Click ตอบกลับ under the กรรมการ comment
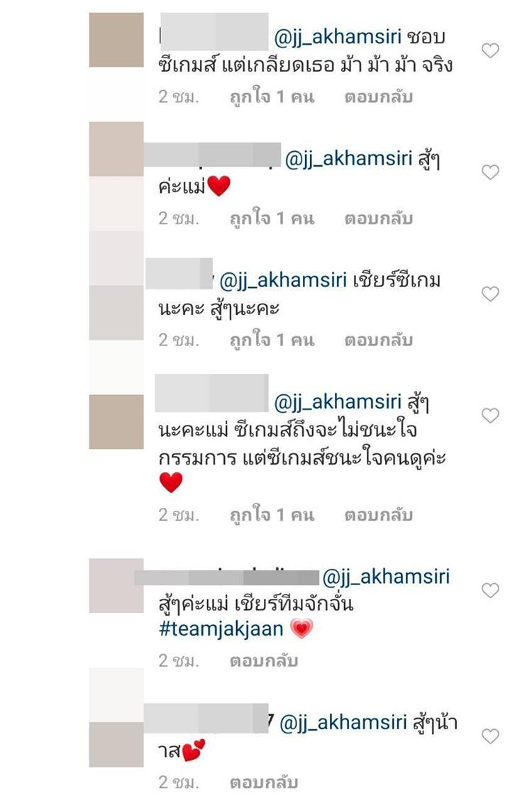 pos(378,515)
